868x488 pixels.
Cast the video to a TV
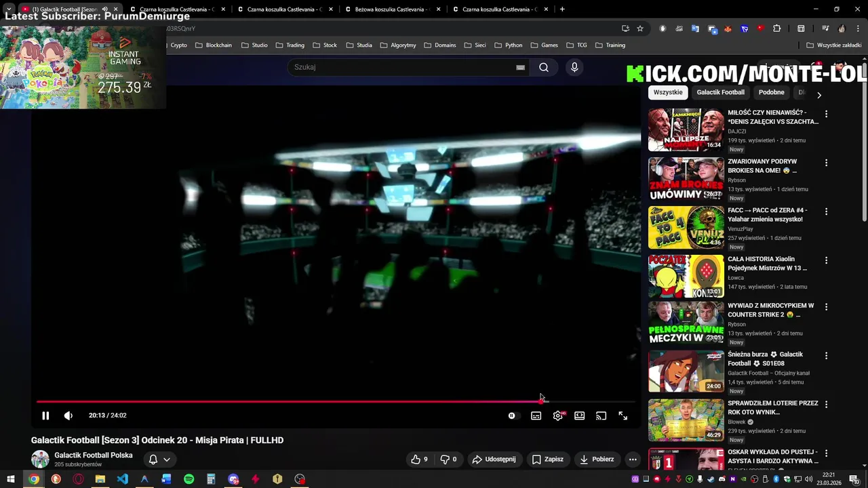tap(601, 415)
